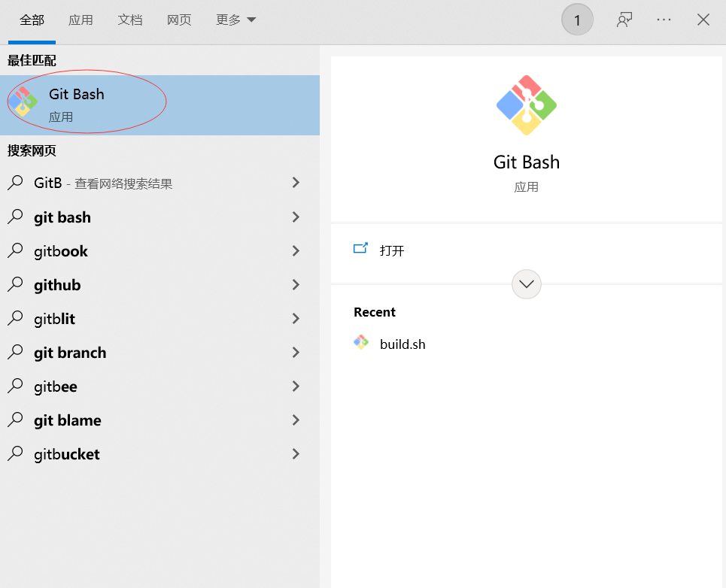Click search icon beside GitB web result
Image resolution: width=726 pixels, height=588 pixels.
(15, 183)
